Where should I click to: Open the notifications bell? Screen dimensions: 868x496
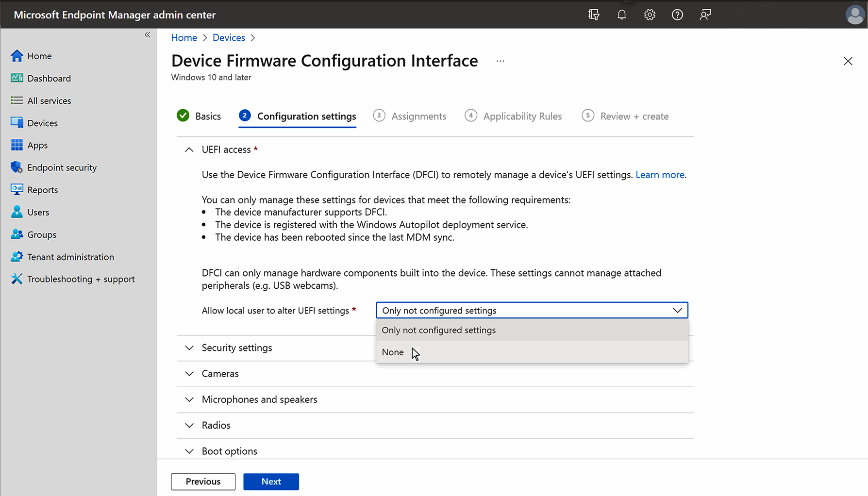(622, 15)
